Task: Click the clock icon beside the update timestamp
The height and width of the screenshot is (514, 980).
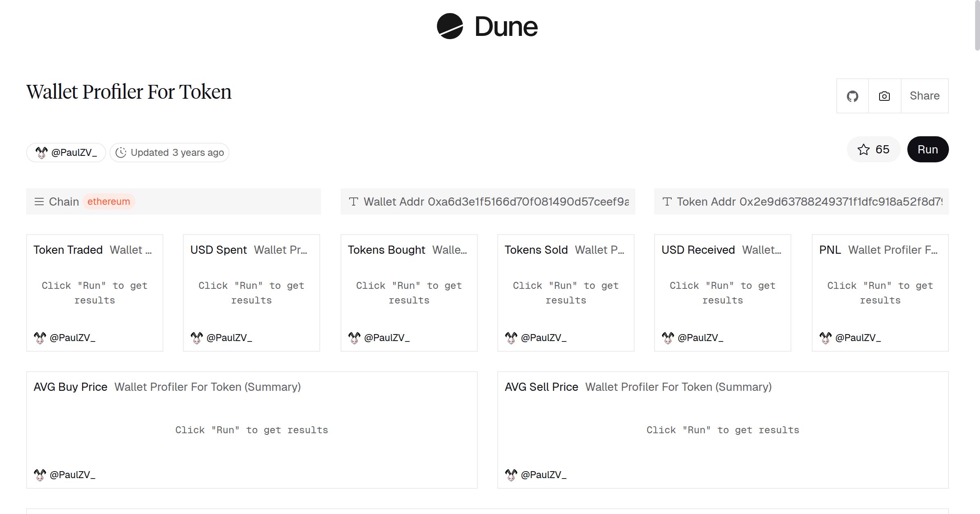Action: coord(121,152)
